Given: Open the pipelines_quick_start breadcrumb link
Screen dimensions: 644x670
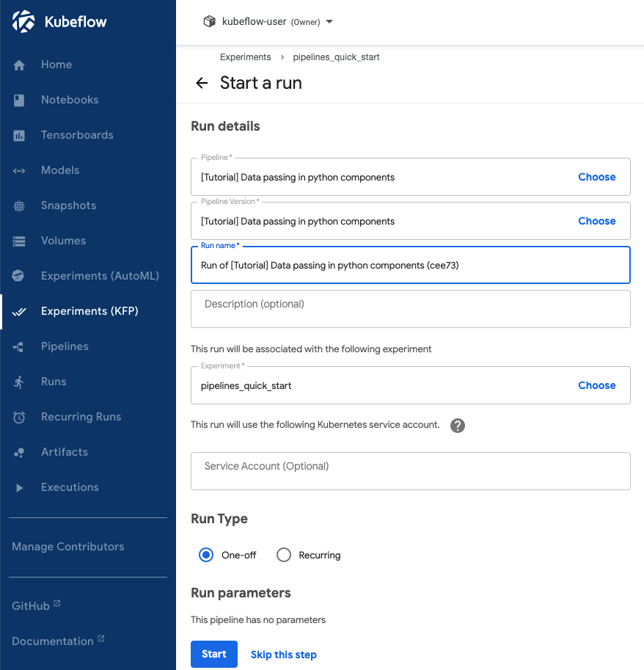Looking at the screenshot, I should coord(336,57).
